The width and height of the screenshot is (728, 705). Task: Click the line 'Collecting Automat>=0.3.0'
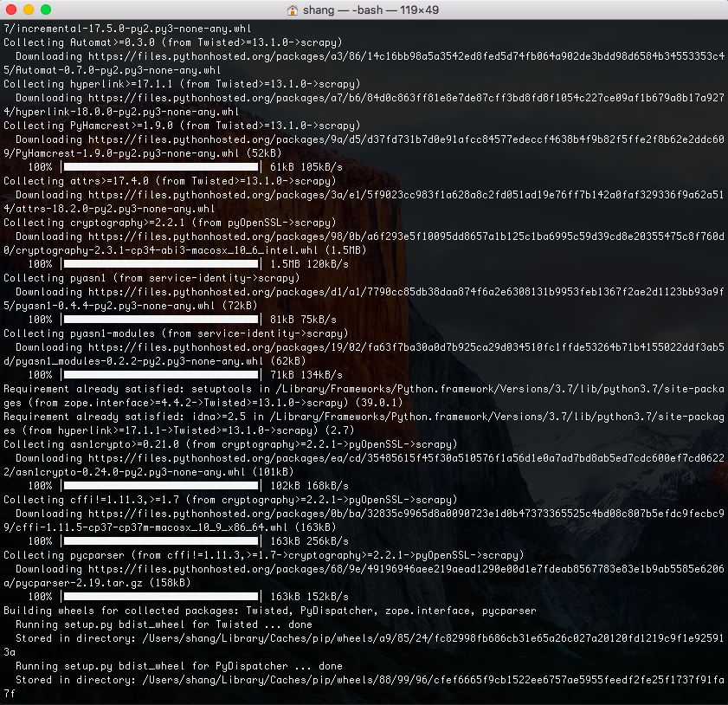[173, 42]
